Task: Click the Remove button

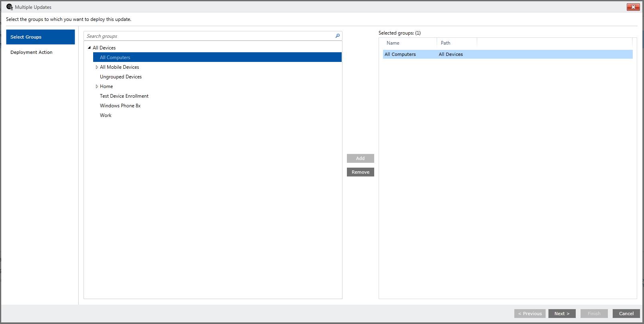Action: pyautogui.click(x=360, y=172)
